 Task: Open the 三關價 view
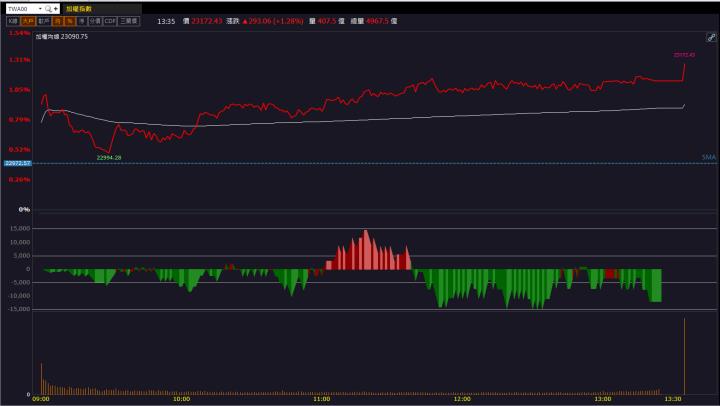(129, 20)
